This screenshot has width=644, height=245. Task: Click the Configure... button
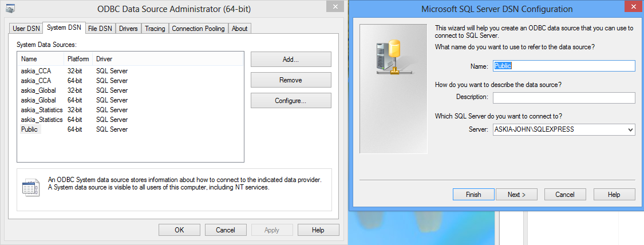coord(291,101)
